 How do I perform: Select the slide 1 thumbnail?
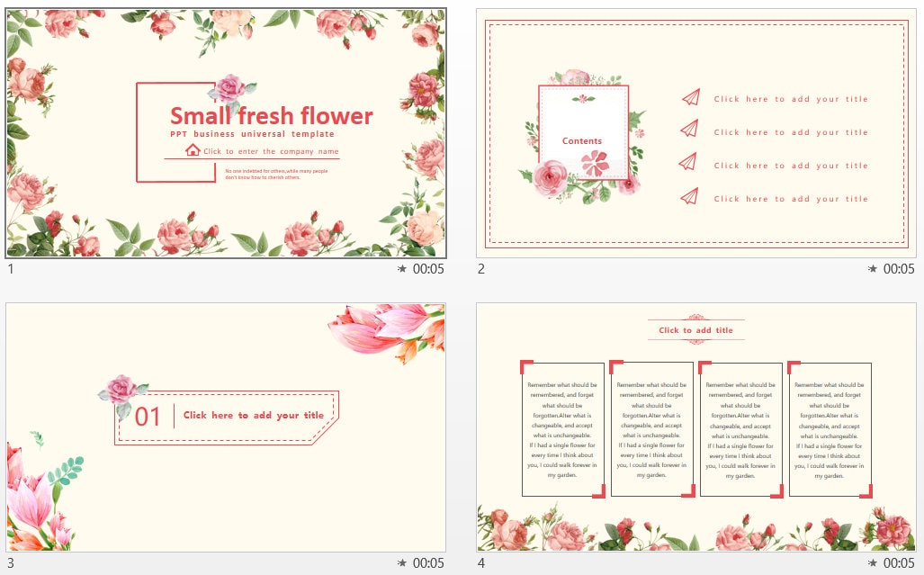pyautogui.click(x=225, y=133)
